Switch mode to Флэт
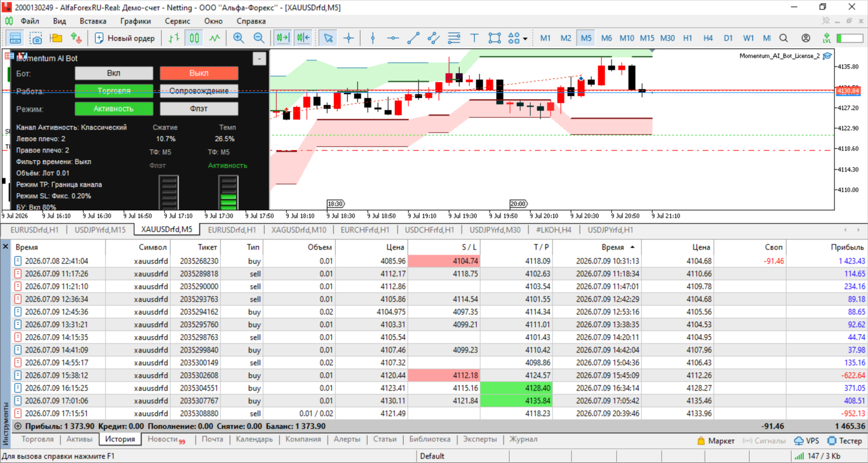The width and height of the screenshot is (868, 463). [x=199, y=109]
